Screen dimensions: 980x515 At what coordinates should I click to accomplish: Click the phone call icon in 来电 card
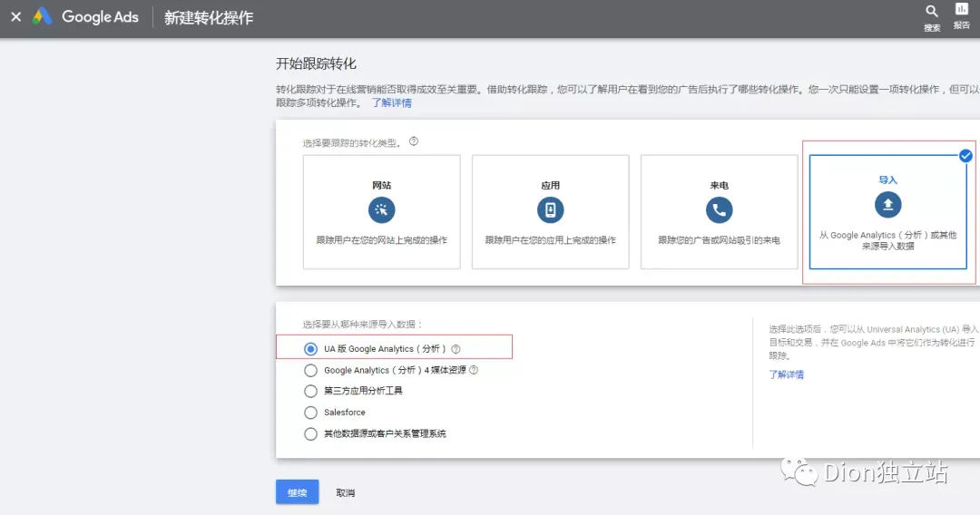point(719,211)
